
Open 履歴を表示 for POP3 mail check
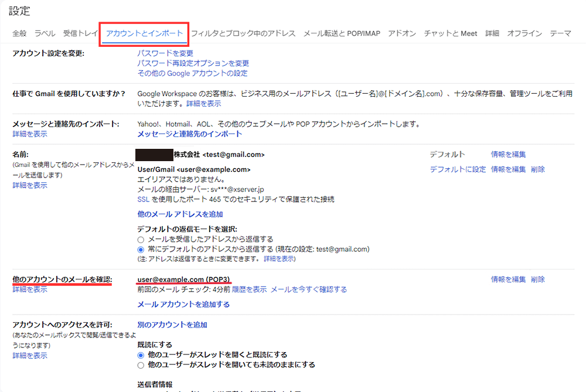pyautogui.click(x=249, y=289)
